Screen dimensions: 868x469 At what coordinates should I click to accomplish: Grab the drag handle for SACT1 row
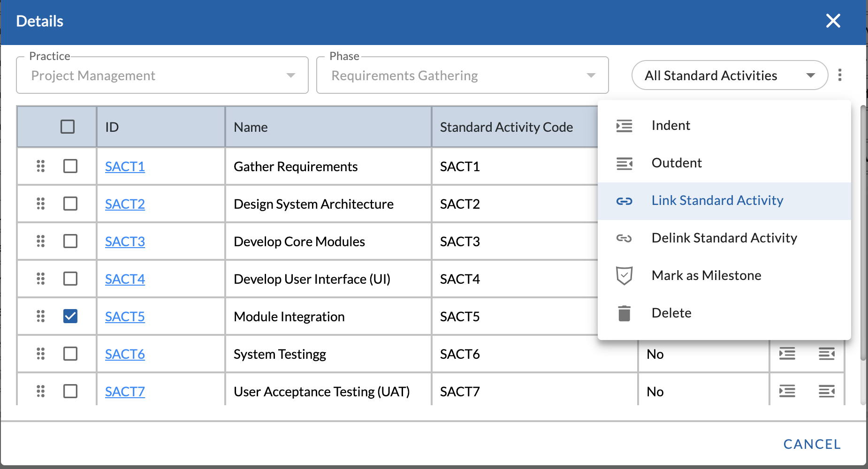click(x=41, y=166)
